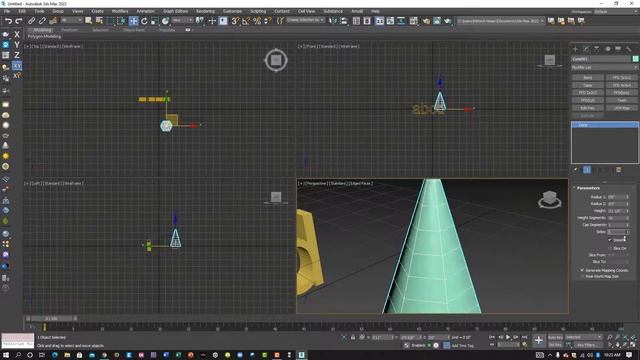Screen dimensions: 640x360
Task: Click the Bend modifier button
Action: [588, 78]
